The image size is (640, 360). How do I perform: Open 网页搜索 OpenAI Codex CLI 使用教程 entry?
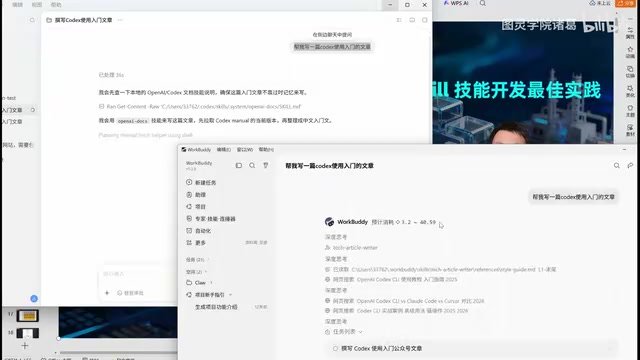click(391, 280)
